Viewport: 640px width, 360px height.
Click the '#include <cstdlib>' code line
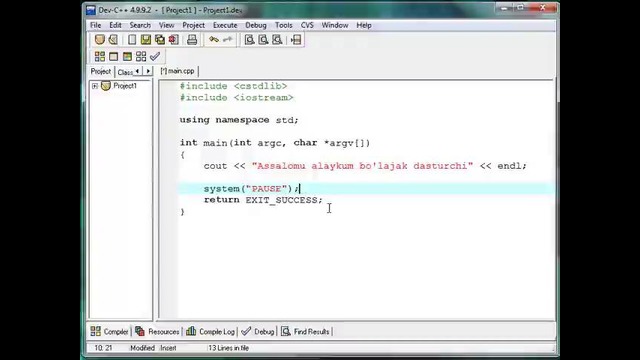coord(233,86)
